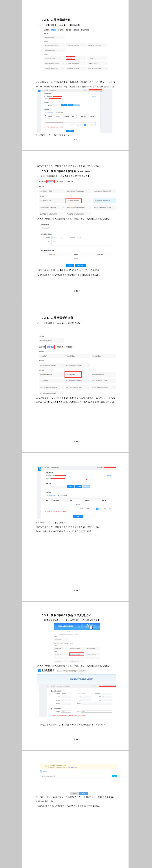Screen dimensions: 152x868
Task: Click heading text "3.3.4. 人员批量暂停参保"
Action: 58,318
